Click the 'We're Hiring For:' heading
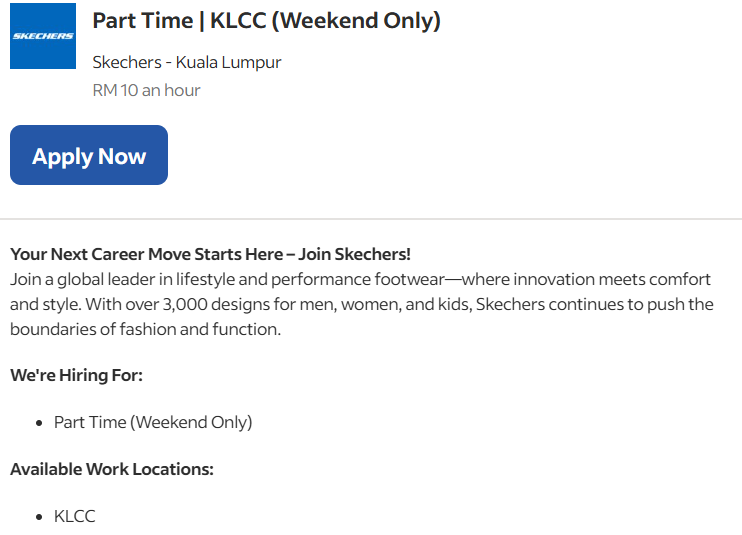This screenshot has height=535, width=742. click(x=76, y=375)
